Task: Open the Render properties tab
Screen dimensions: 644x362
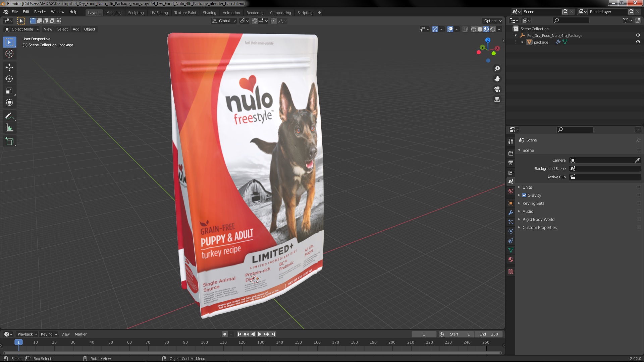Action: 511,153
